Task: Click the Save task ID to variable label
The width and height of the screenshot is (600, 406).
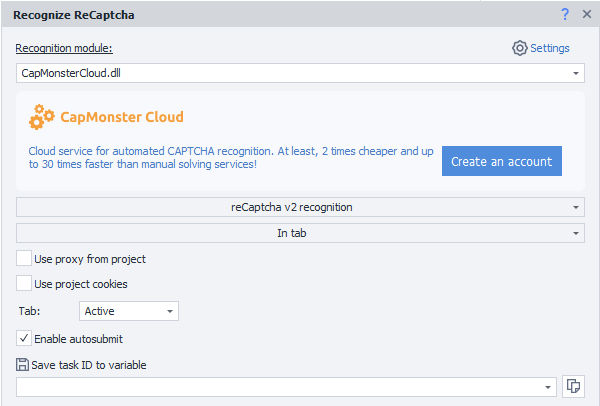Action: click(x=90, y=365)
